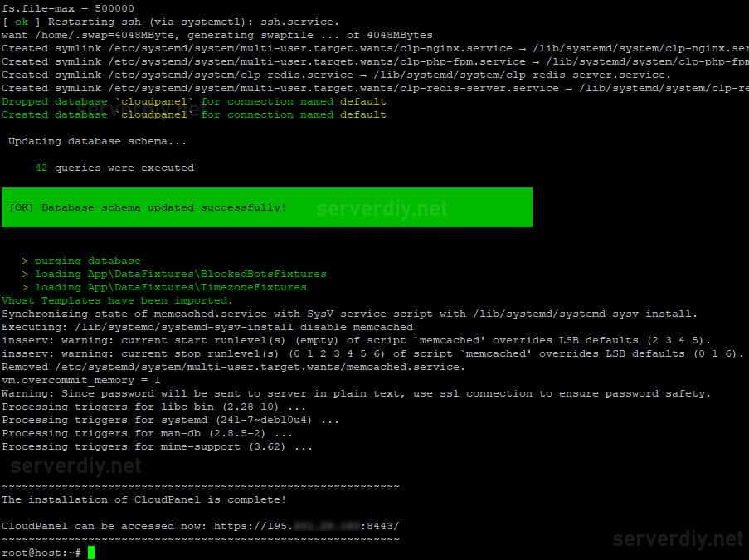749x560 pixels.
Task: Click the 'Created database cloudpanel' line
Action: click(194, 114)
